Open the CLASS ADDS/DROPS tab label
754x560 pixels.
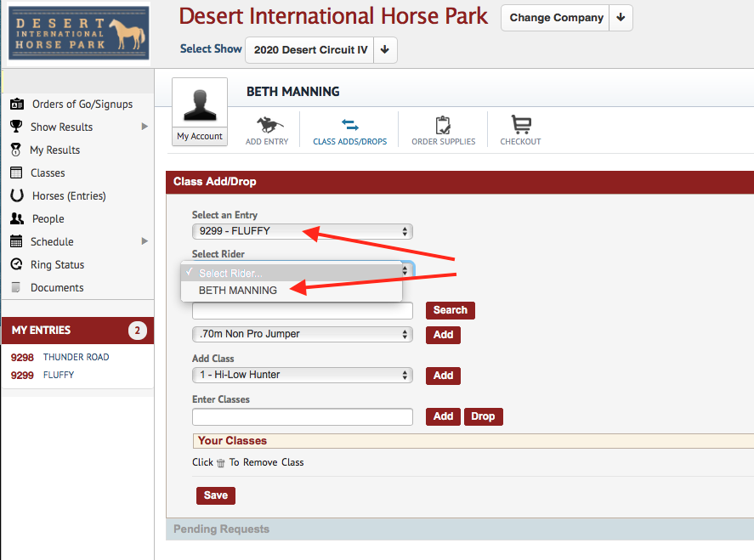click(349, 141)
